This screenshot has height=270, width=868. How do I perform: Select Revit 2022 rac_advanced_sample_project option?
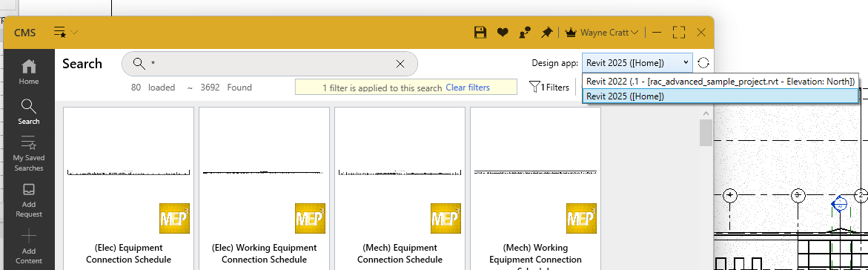pos(720,82)
